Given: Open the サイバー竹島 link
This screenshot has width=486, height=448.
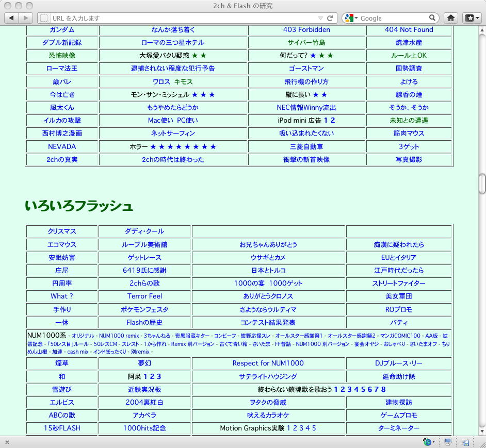Looking at the screenshot, I should coord(306,43).
